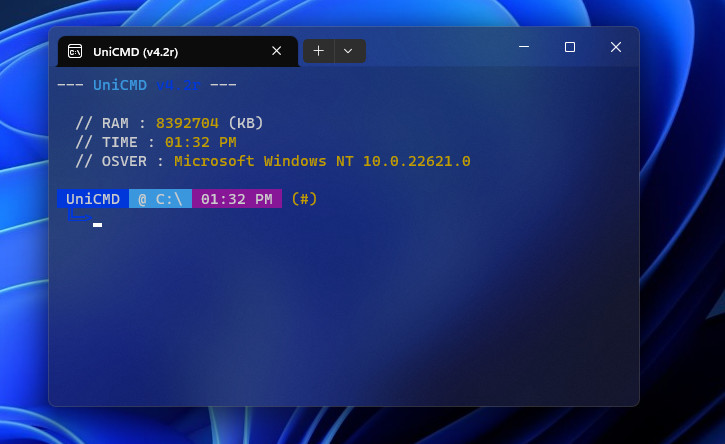Click the UniCMD prompt segment
Image resolution: width=725 pixels, height=444 pixels.
click(x=93, y=198)
